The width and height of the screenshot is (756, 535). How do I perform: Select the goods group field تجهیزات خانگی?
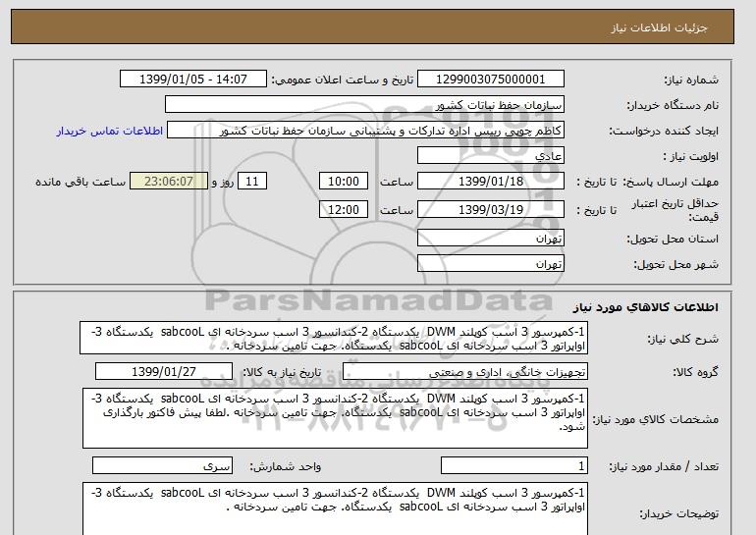point(464,372)
